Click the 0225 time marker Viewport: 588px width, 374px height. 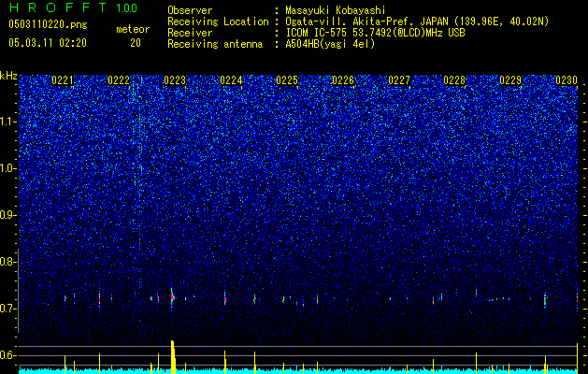click(287, 80)
